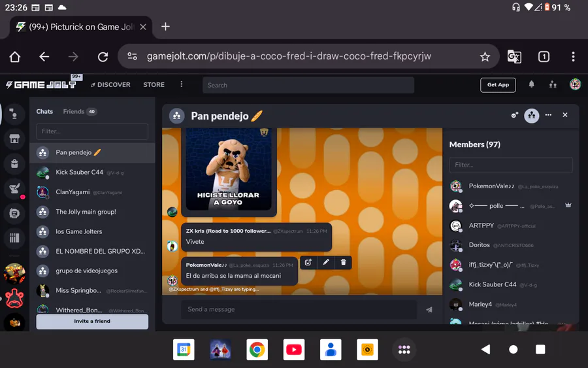
Task: Bookmark this page with the star
Action: (x=485, y=57)
